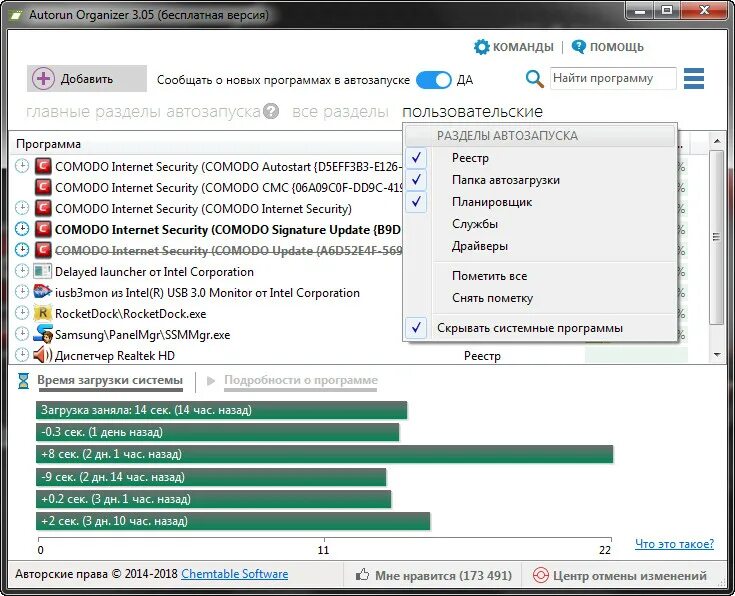Click clock icon of crossed-out COMODO Update row
The width and height of the screenshot is (735, 596).
(22, 250)
